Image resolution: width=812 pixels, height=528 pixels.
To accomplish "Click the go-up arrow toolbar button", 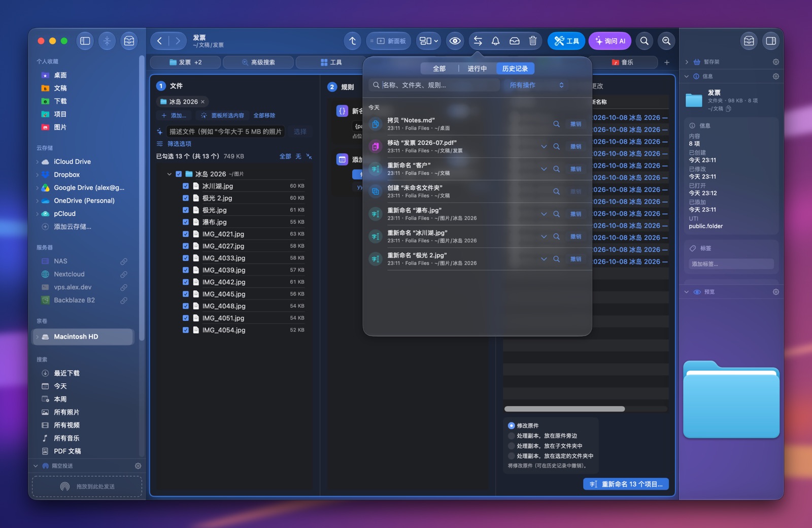I will [353, 41].
